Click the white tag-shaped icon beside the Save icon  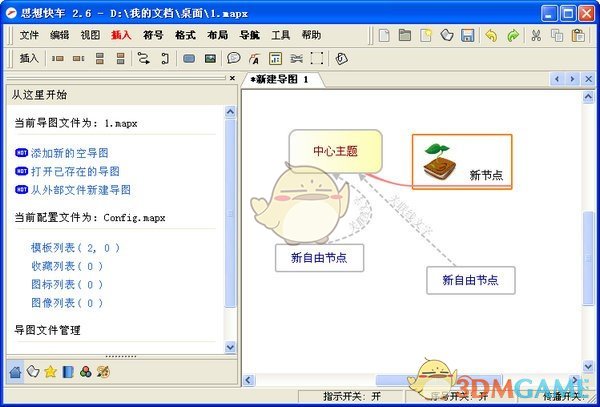pos(447,35)
